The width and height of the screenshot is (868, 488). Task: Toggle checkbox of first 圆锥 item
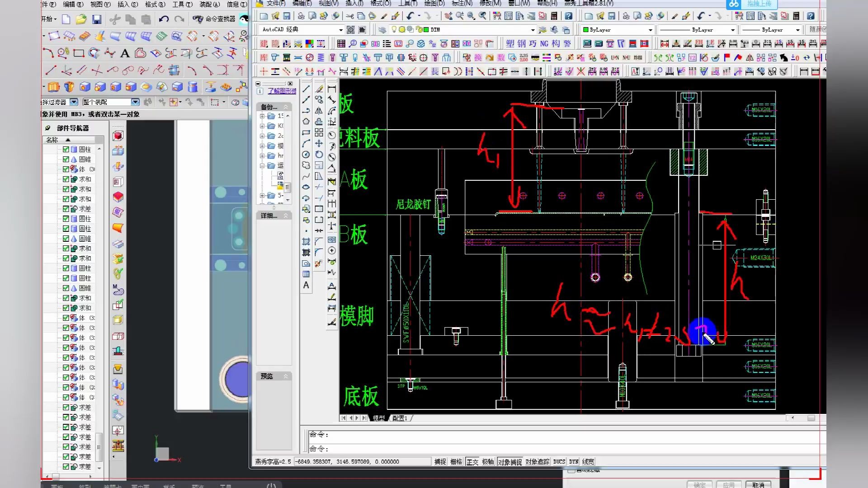[x=66, y=160]
